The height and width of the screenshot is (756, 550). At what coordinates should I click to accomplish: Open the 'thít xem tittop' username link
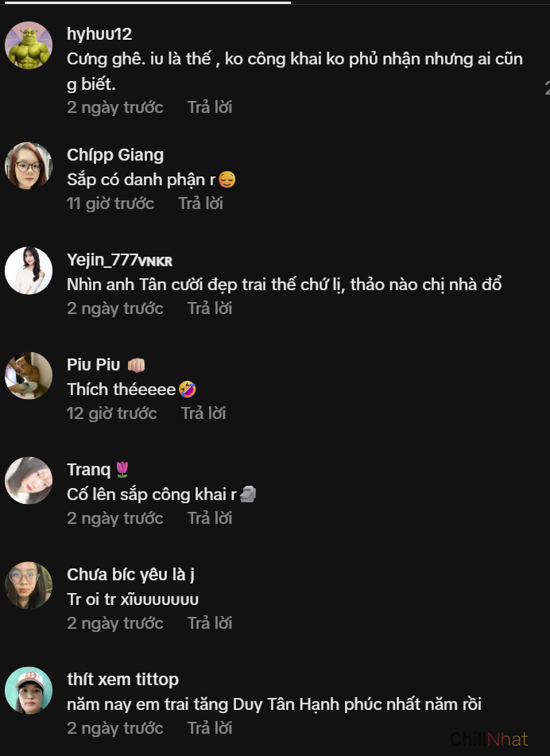[x=122, y=680]
